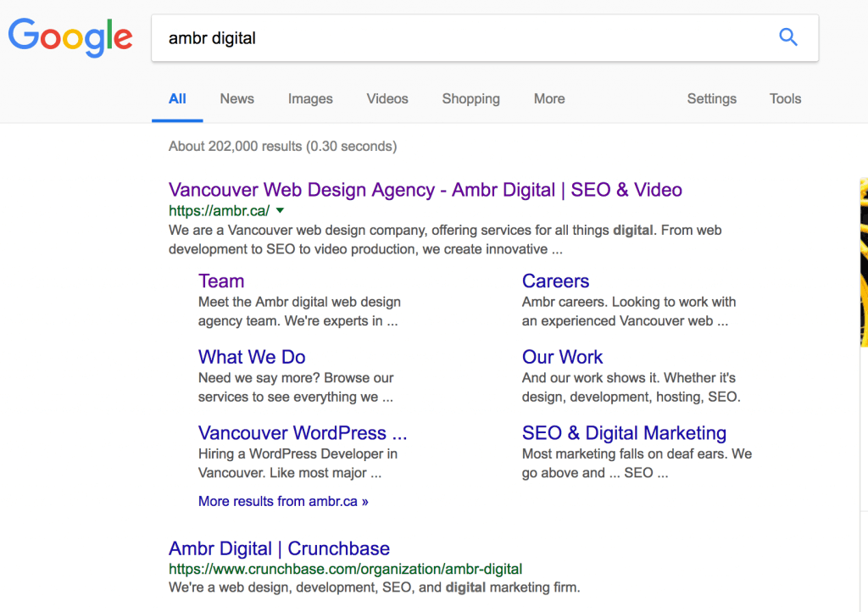The width and height of the screenshot is (868, 612).
Task: Open search Tools
Action: coord(785,98)
